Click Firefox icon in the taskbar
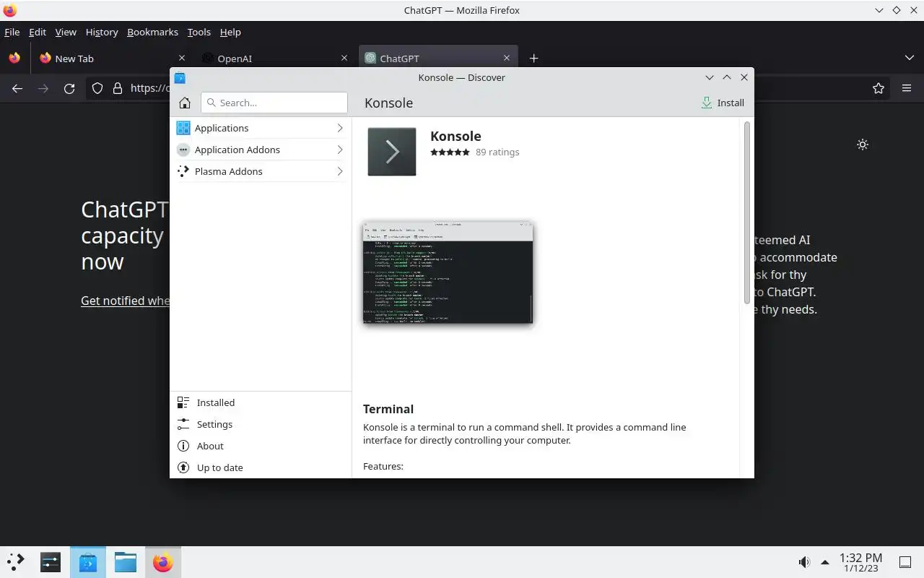 (x=163, y=561)
